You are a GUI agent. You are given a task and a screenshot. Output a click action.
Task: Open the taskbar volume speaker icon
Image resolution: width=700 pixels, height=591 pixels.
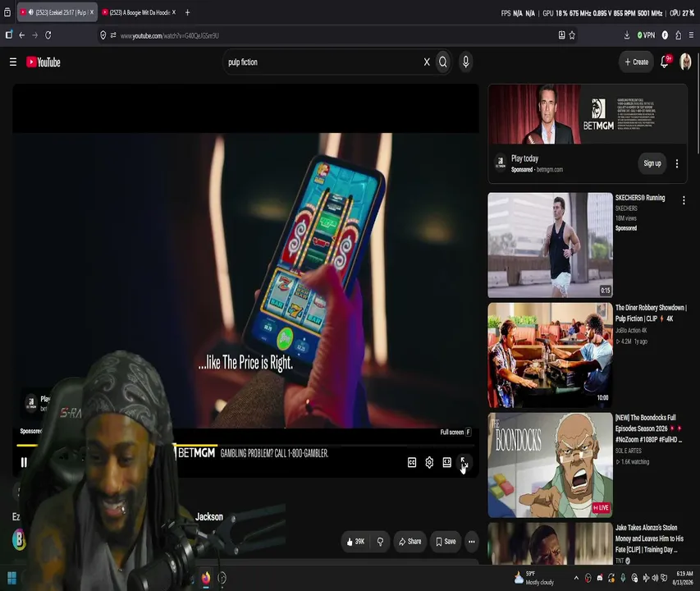pyautogui.click(x=655, y=578)
